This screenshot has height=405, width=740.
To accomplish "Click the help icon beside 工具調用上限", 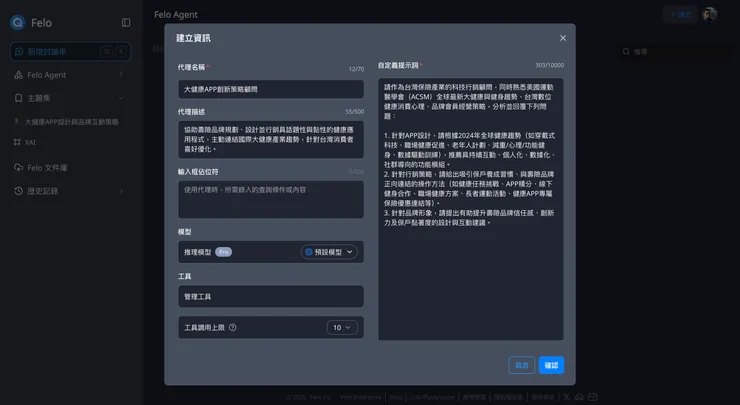I will 233,327.
